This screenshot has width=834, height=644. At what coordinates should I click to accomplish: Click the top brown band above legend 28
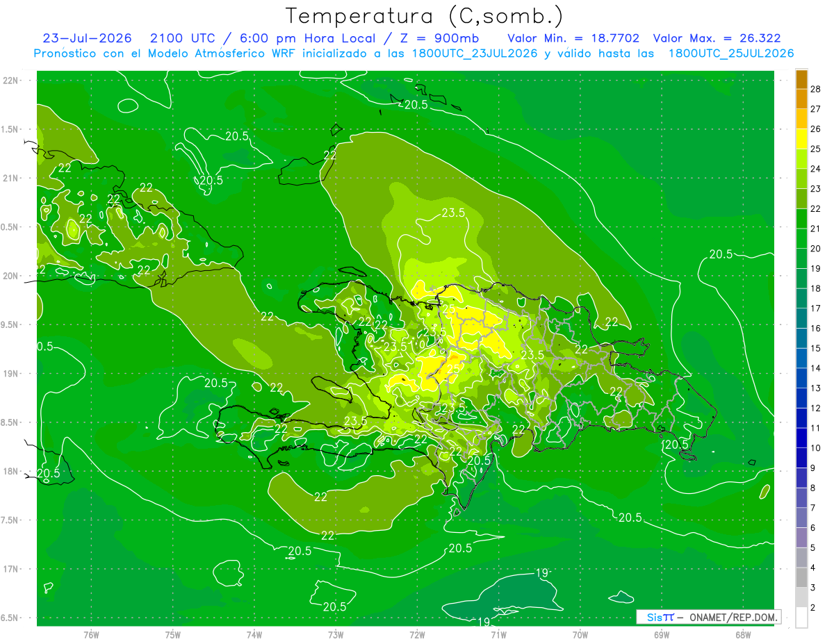801,79
